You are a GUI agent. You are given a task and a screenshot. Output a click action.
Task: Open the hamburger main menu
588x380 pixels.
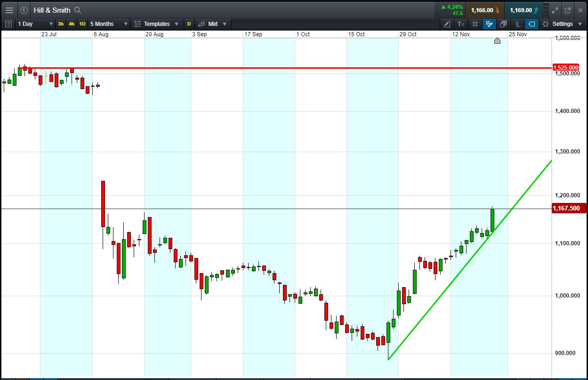click(9, 10)
